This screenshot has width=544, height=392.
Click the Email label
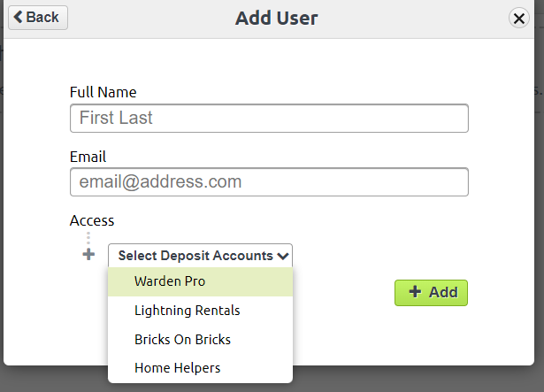88,157
